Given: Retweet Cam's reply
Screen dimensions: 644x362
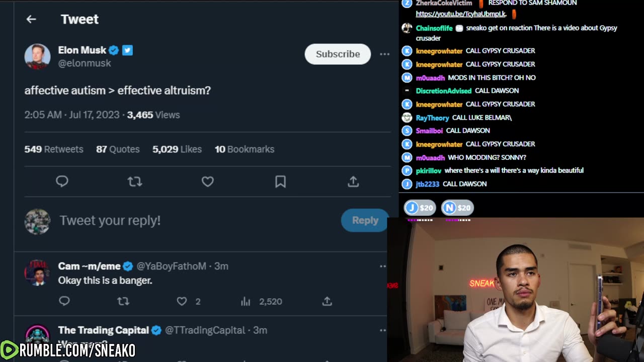Looking at the screenshot, I should (123, 301).
